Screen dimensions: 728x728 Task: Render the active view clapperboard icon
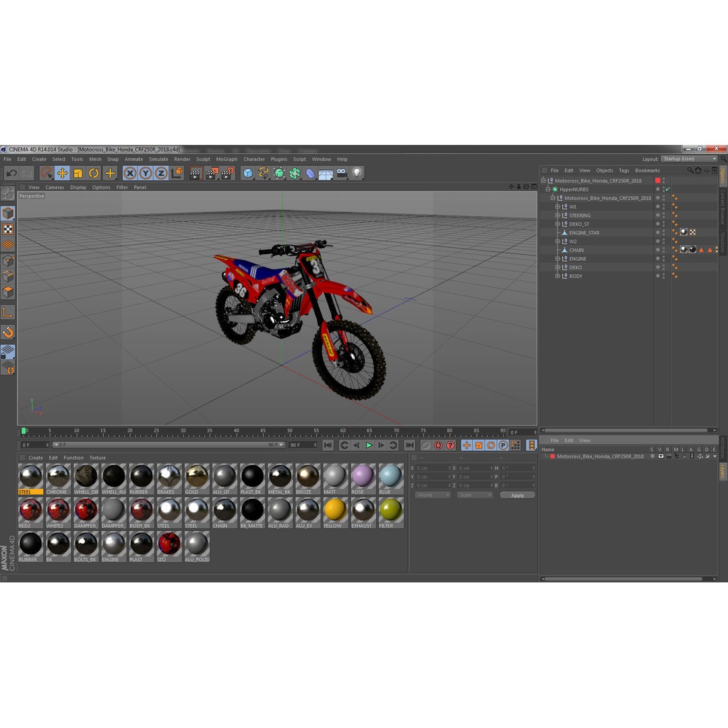195,174
